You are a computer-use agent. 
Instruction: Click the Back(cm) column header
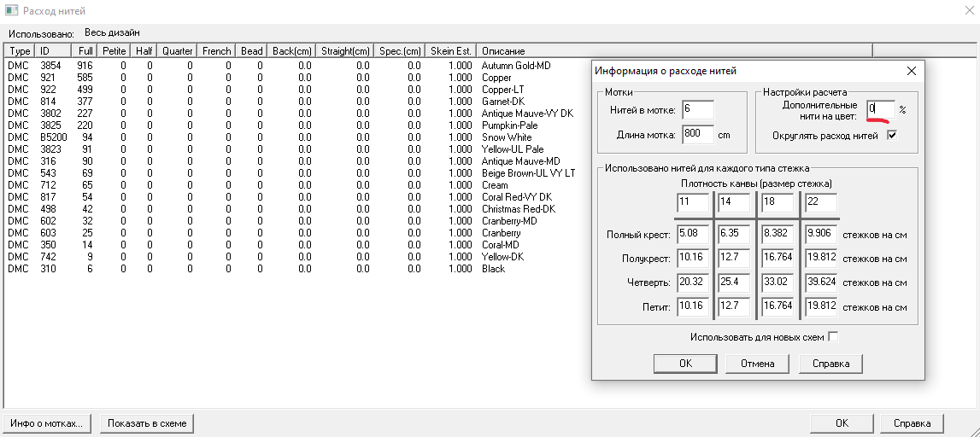292,51
